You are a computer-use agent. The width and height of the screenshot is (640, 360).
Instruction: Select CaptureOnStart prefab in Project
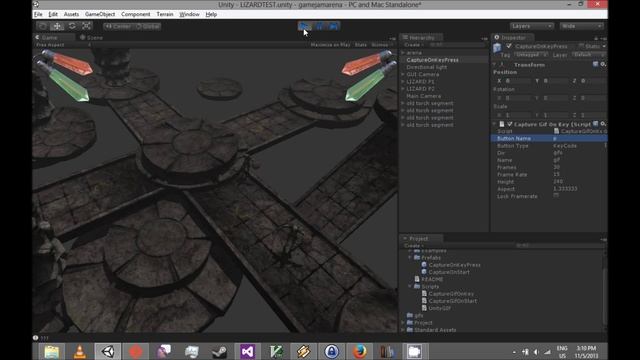[449, 272]
